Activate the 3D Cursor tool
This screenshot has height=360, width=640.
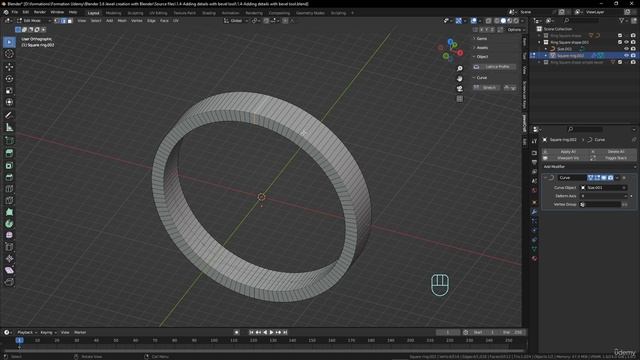click(9, 54)
